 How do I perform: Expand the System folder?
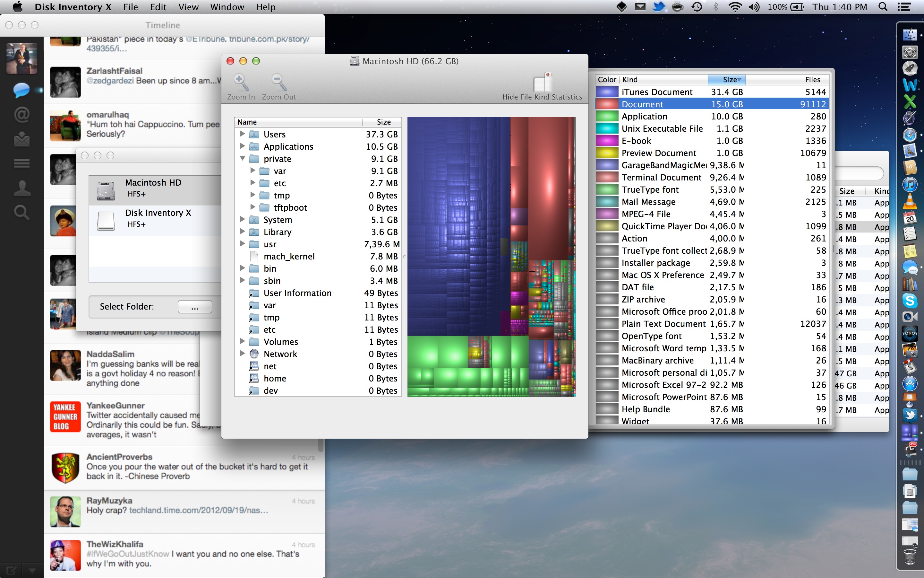[x=242, y=219]
